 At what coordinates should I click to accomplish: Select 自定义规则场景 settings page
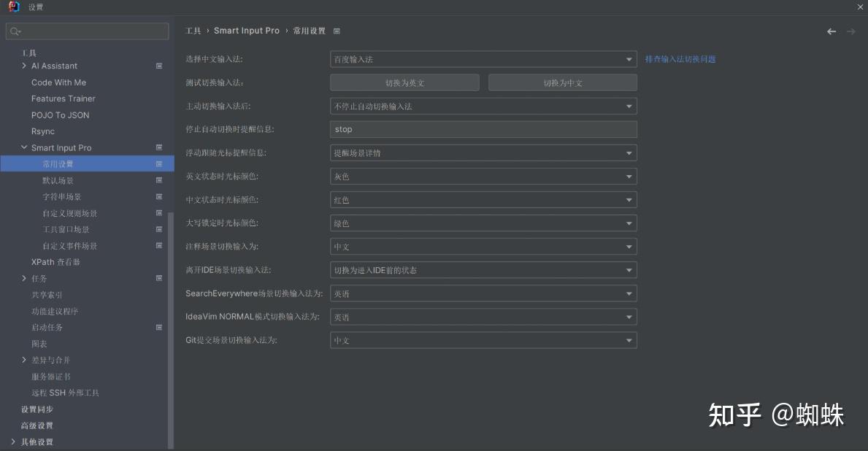[x=70, y=213]
